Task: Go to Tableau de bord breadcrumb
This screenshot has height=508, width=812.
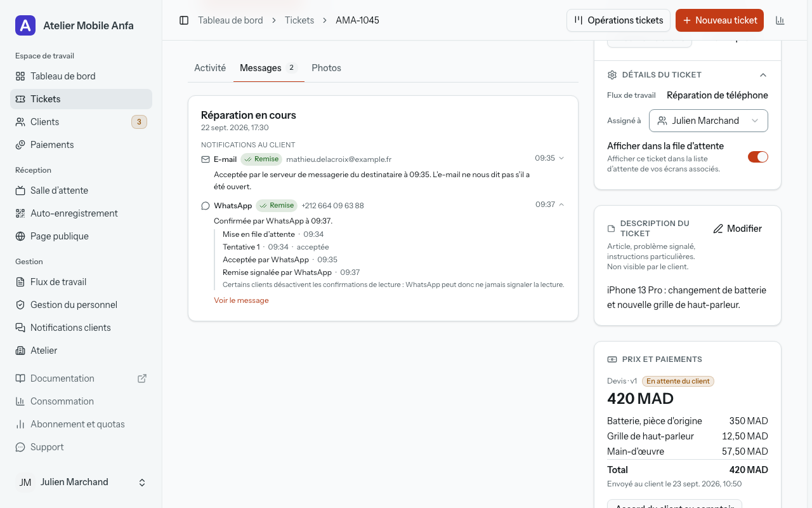Action: tap(230, 20)
